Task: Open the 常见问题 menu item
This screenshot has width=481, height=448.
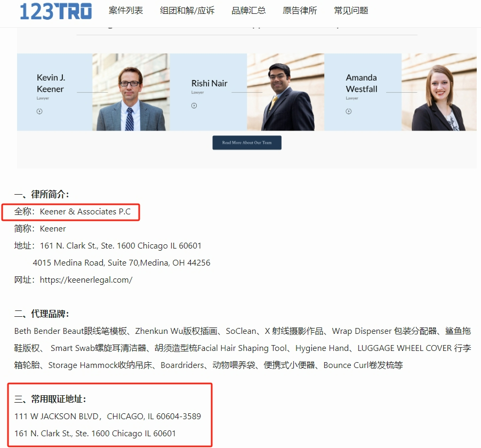Action: (351, 11)
